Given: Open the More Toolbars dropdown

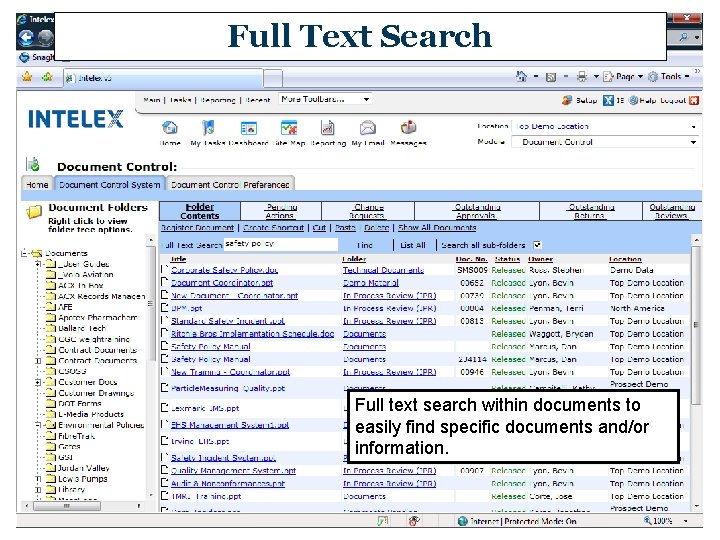Looking at the screenshot, I should [325, 99].
